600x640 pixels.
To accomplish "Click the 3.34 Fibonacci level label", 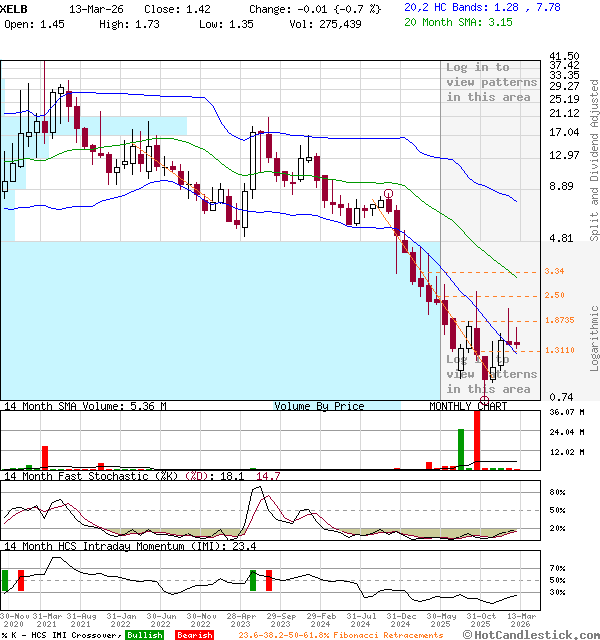I will [x=554, y=272].
